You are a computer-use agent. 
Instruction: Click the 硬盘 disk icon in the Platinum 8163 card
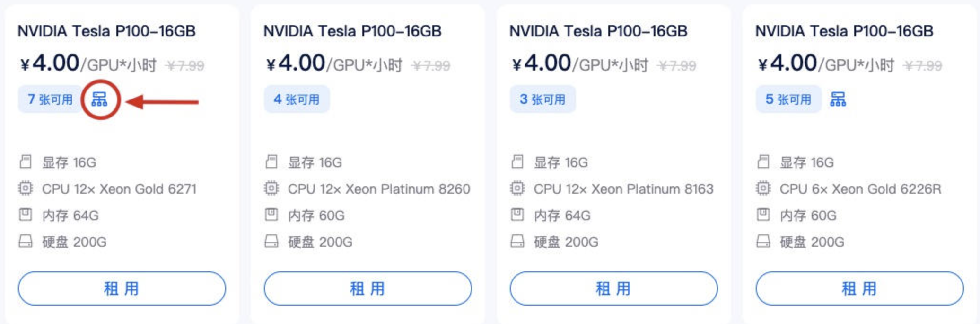[x=517, y=242]
